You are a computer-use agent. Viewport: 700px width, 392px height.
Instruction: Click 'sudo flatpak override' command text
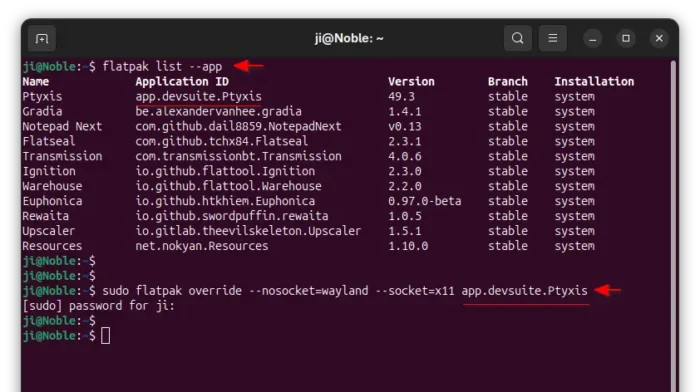(x=172, y=291)
